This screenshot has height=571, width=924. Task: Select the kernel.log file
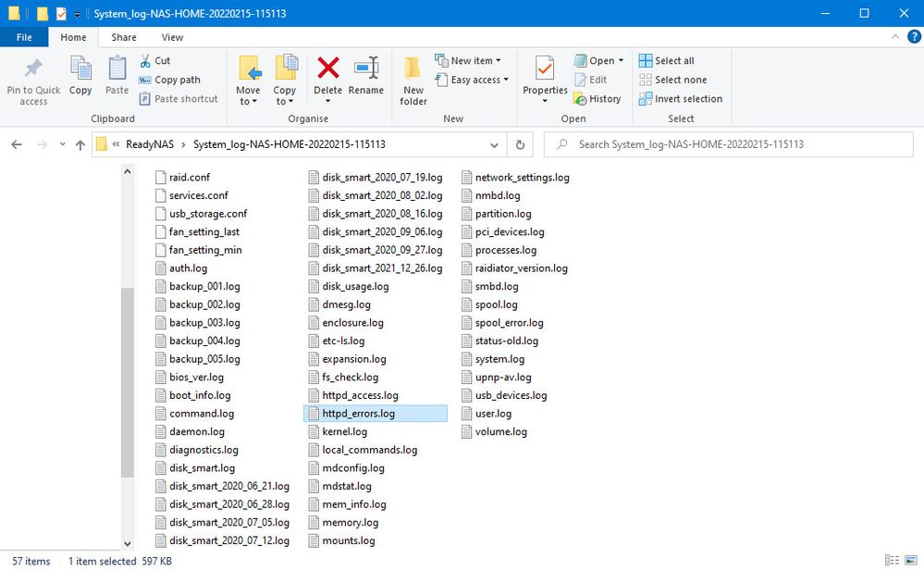tap(344, 431)
